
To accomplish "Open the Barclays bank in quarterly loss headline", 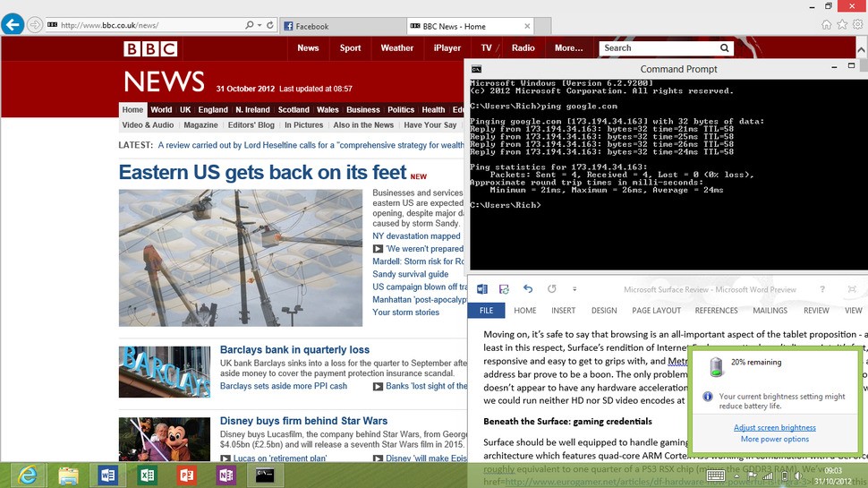I will 294,350.
